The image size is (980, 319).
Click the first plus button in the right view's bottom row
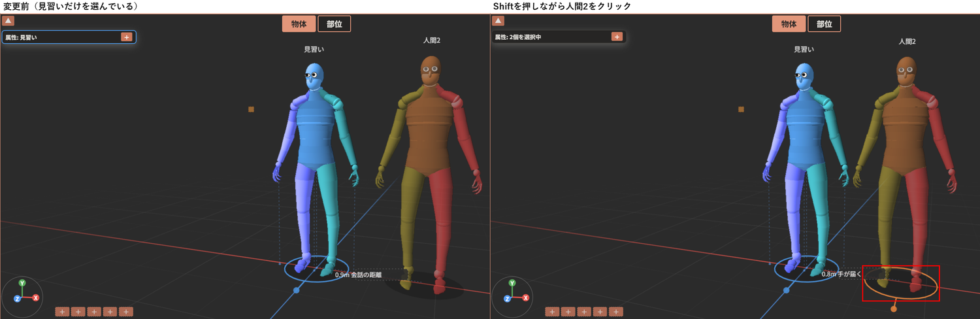point(552,312)
